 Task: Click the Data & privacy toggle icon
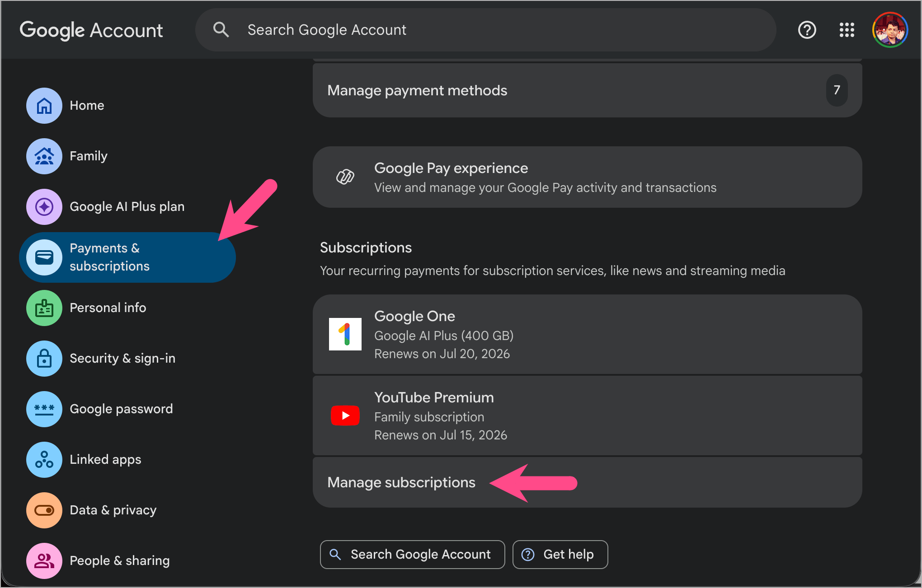coord(44,510)
